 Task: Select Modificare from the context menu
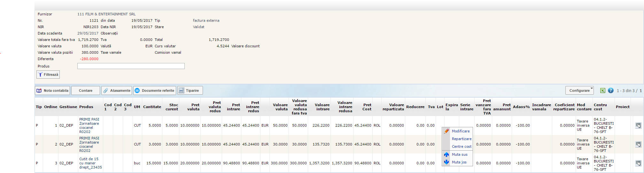pyautogui.click(x=461, y=131)
